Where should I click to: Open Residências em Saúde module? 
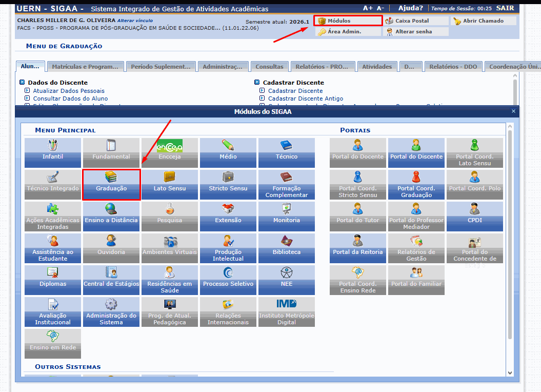[170, 280]
